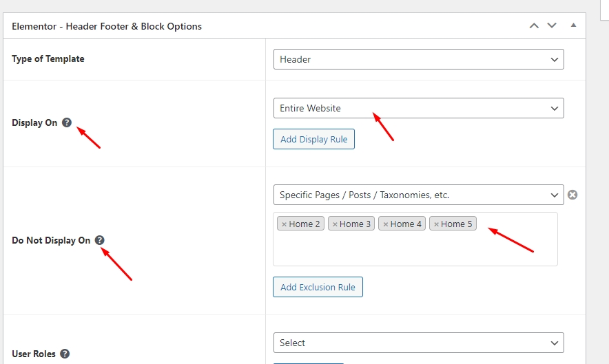Viewport: 609px width, 364px height.
Task: Click inside the excluded pages tag field
Action: 415,249
